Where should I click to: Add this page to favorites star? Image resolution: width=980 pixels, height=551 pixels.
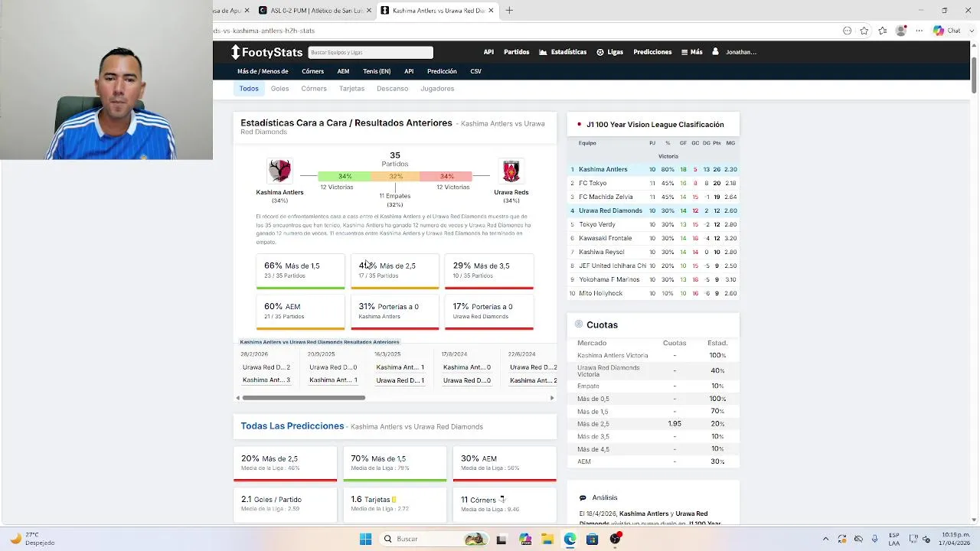coord(864,31)
